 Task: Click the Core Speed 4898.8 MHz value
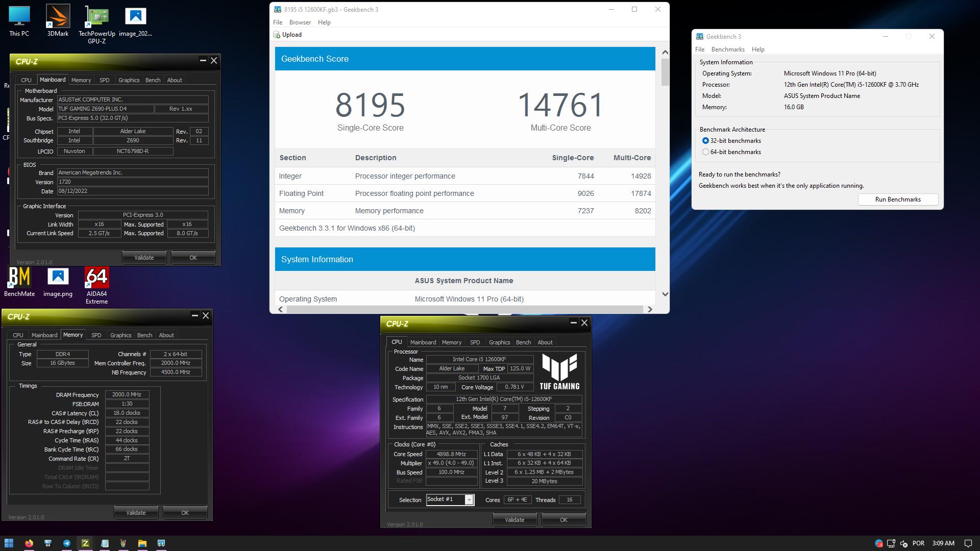(451, 454)
